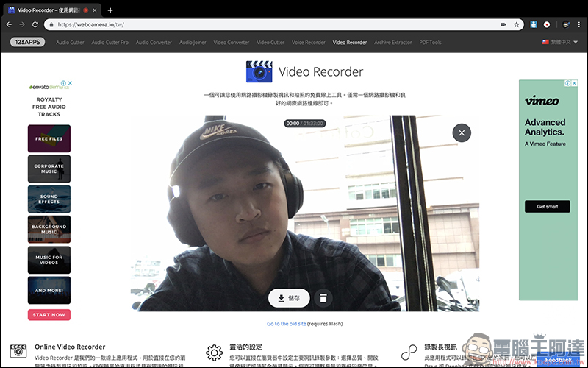Click the Video Recorder clapperboard logo
The width and height of the screenshot is (588, 368).
(x=259, y=71)
